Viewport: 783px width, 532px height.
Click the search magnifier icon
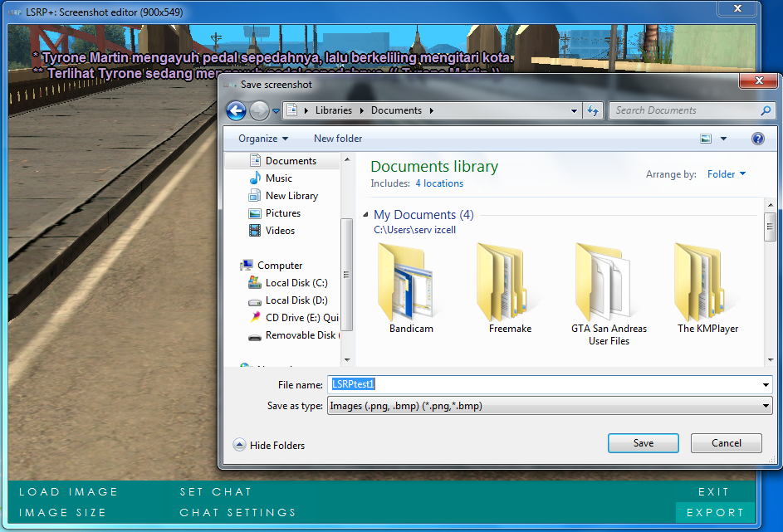click(766, 110)
